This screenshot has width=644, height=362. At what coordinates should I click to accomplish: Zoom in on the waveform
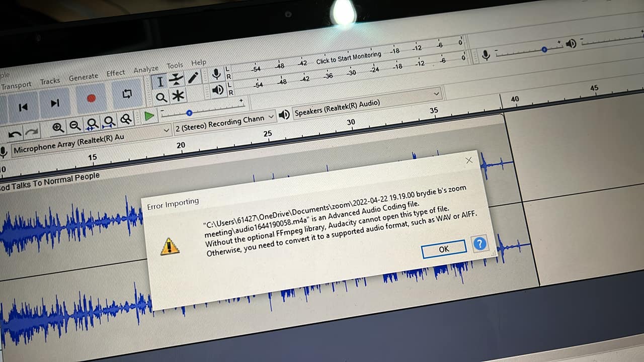[58, 128]
